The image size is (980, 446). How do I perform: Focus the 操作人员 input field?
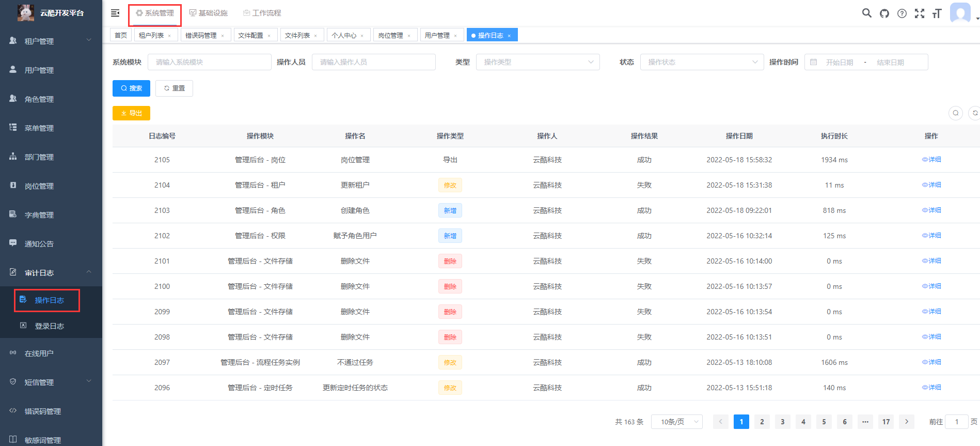pos(374,62)
